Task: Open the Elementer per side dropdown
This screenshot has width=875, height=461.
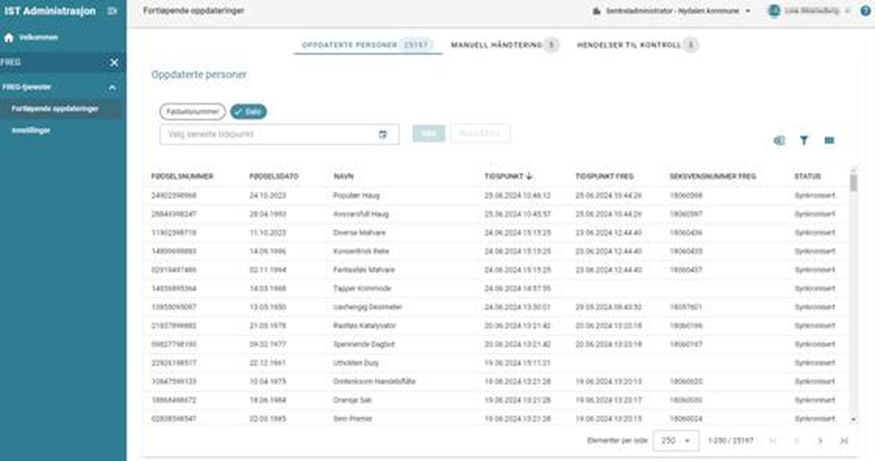Action: (x=676, y=441)
